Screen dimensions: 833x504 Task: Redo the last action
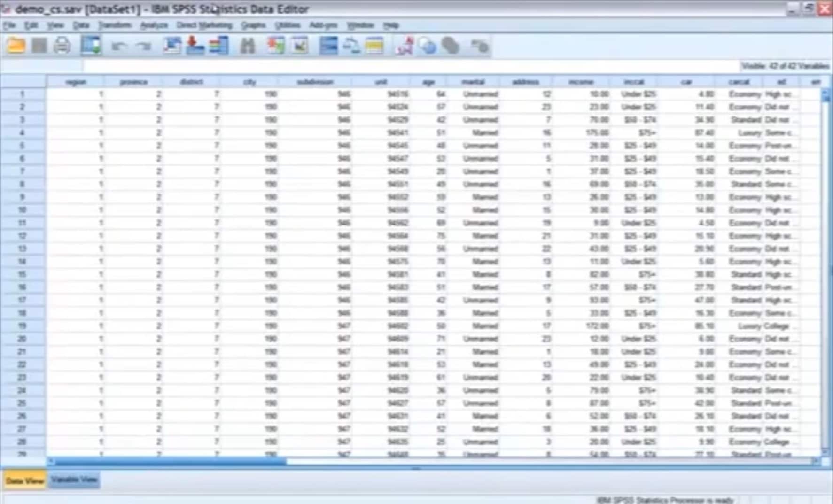[142, 46]
